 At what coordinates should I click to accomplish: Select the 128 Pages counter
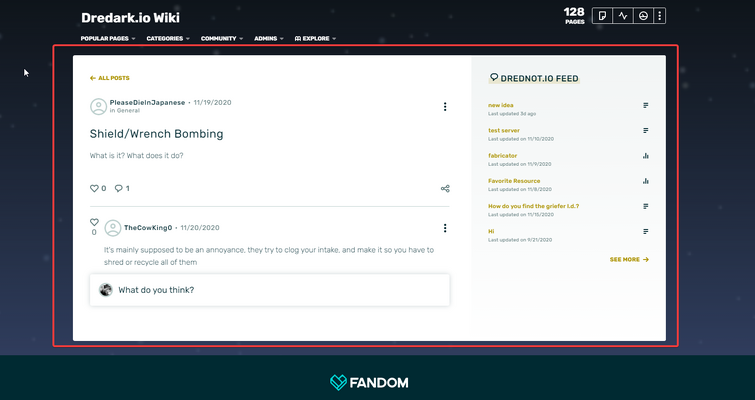574,15
